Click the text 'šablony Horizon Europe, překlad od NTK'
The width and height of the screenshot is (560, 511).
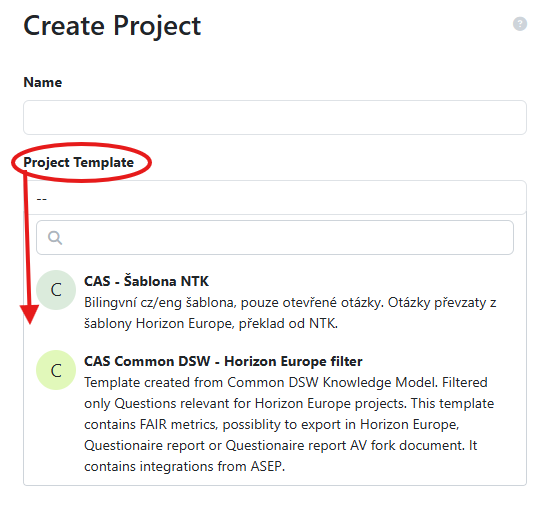click(211, 324)
